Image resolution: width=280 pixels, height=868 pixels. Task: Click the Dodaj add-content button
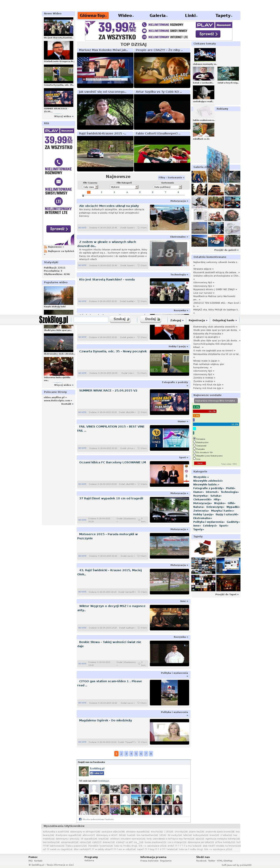pyautogui.click(x=152, y=319)
